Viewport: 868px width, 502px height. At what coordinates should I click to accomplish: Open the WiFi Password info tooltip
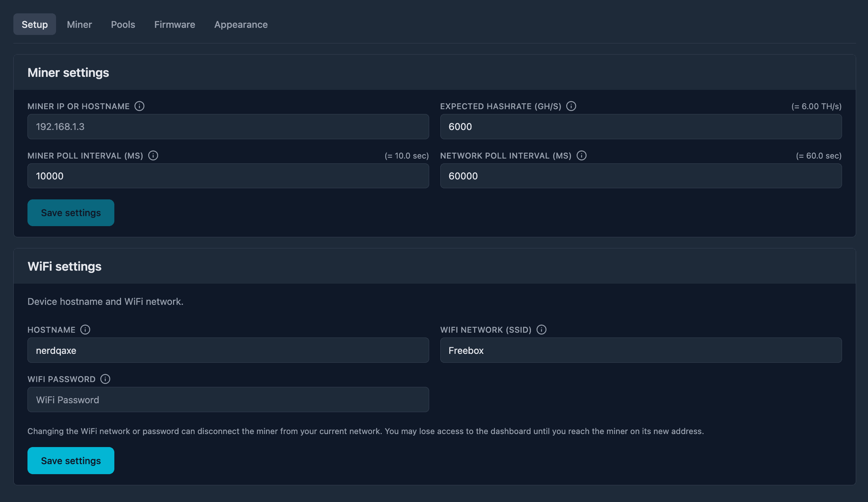(x=105, y=379)
